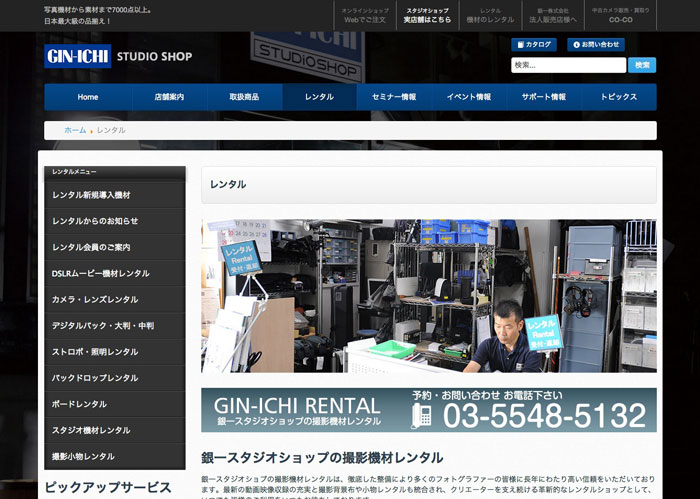
Task: Click the rental counter shop photo
Action: coord(429,295)
